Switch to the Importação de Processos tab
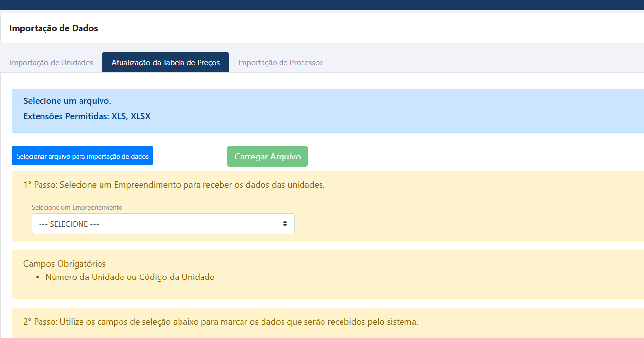644x338 pixels. pos(280,63)
